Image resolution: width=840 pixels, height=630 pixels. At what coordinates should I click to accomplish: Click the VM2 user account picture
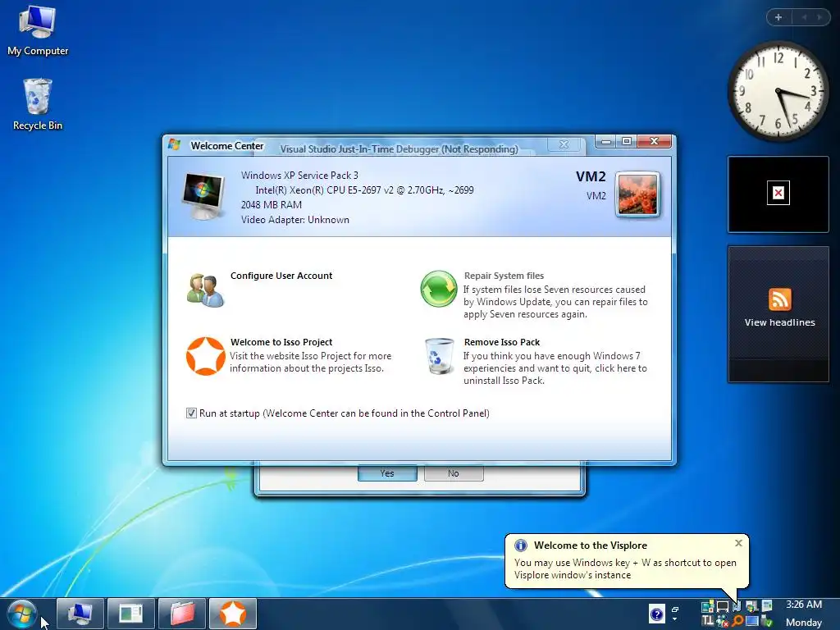(637, 195)
